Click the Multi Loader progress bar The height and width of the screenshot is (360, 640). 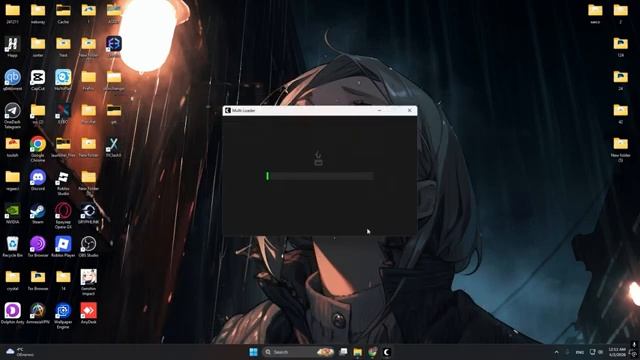tap(320, 176)
